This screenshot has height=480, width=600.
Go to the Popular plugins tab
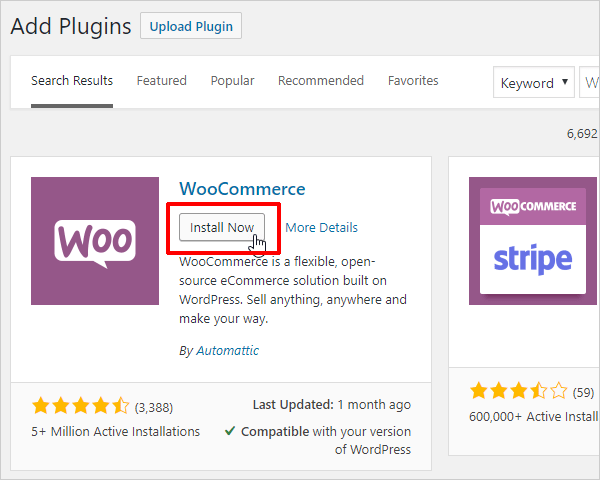click(x=232, y=81)
